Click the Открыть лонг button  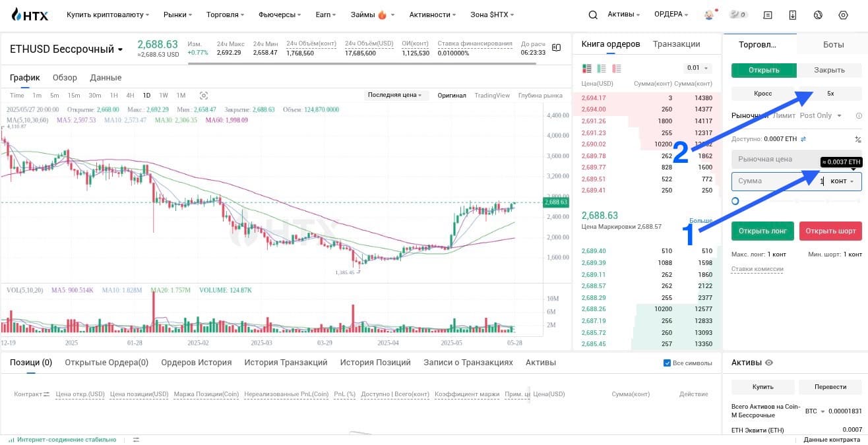[x=762, y=231]
